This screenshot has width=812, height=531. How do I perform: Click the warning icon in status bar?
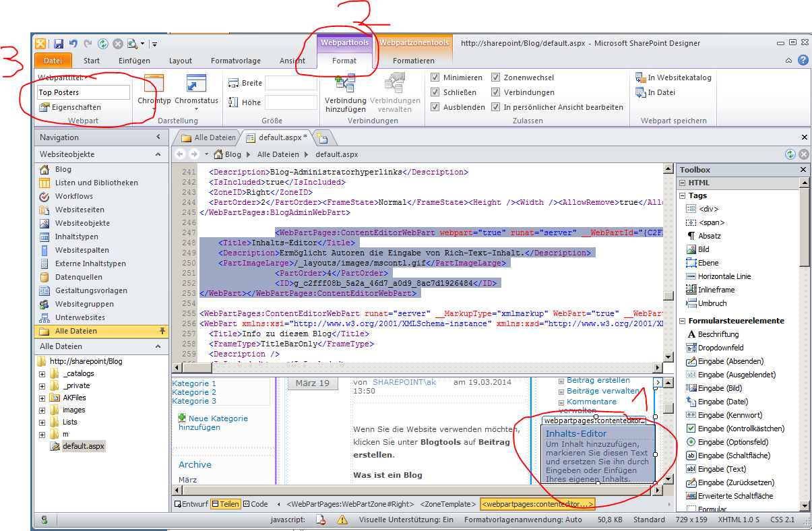(342, 520)
